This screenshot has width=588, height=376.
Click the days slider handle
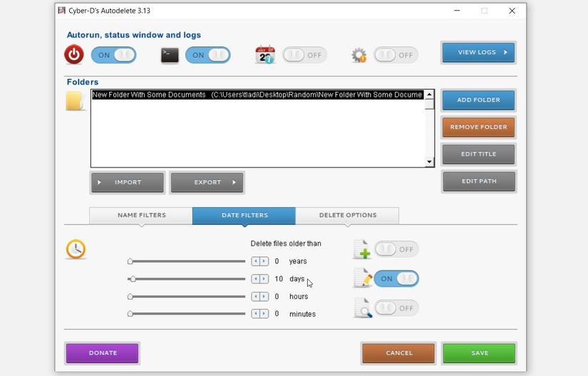[x=132, y=279]
